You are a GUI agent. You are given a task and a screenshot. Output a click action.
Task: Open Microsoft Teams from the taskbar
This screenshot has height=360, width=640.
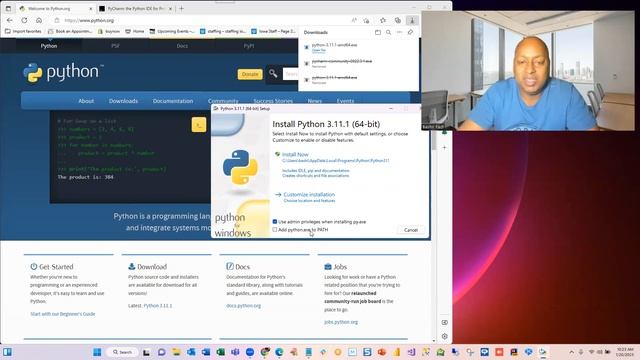[x=235, y=352]
